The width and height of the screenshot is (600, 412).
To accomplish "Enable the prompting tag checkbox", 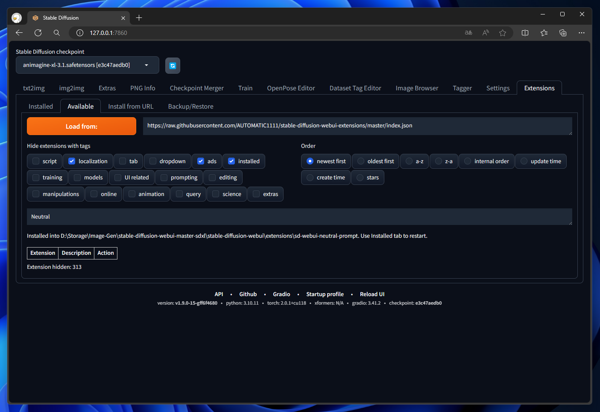I will [x=164, y=178].
